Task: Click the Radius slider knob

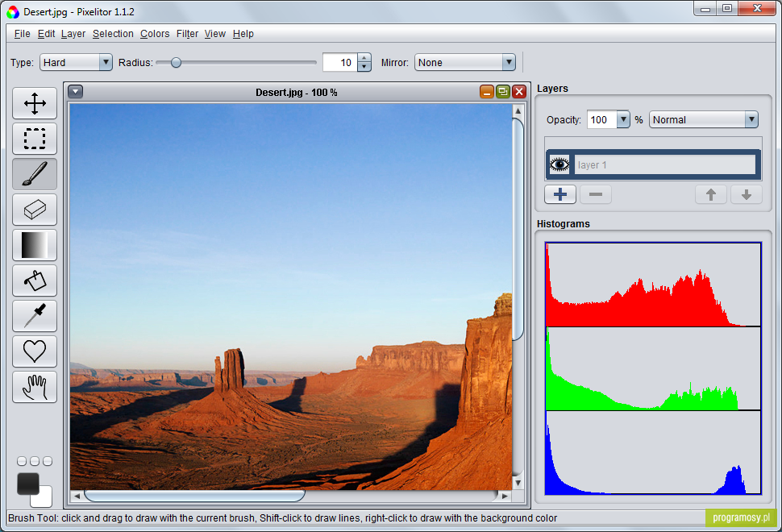Action: pyautogui.click(x=176, y=62)
